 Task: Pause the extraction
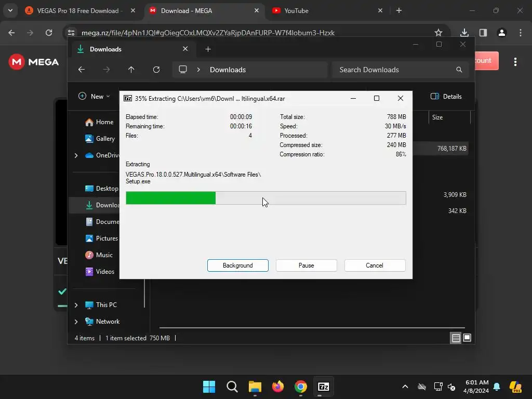tap(306, 265)
